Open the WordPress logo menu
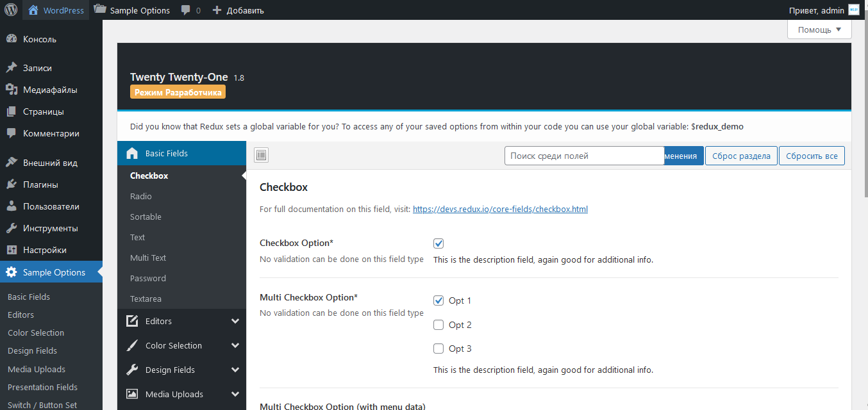The width and height of the screenshot is (868, 410). [x=11, y=10]
